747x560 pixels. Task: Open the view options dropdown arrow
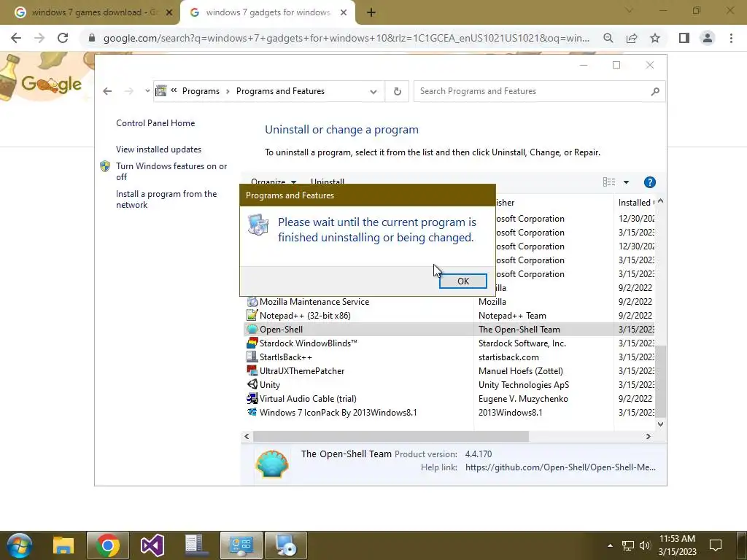click(626, 182)
